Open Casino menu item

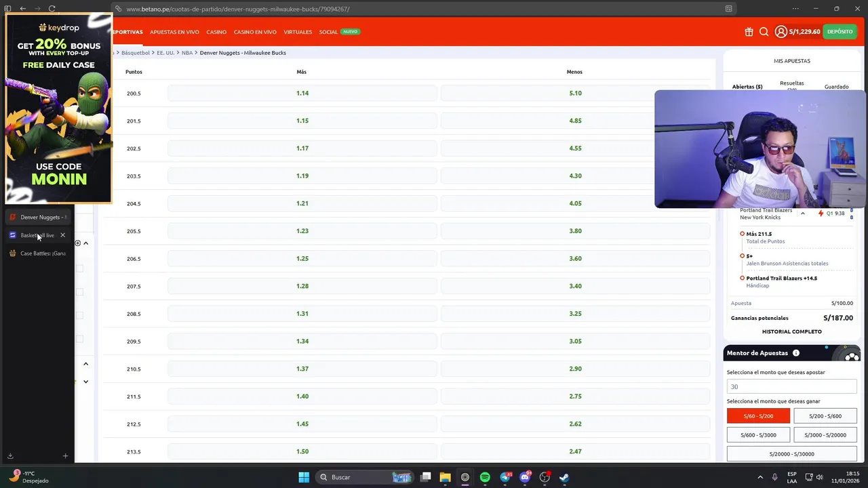216,32
